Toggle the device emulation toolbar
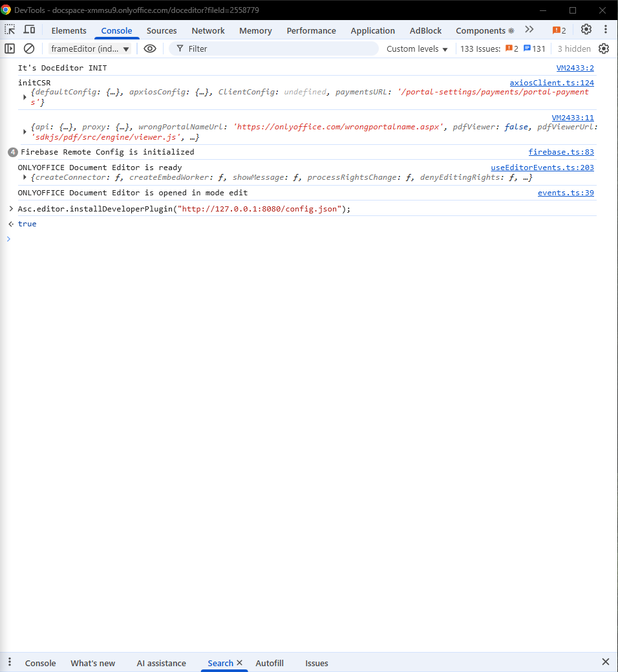This screenshot has height=672, width=618. pos(29,29)
